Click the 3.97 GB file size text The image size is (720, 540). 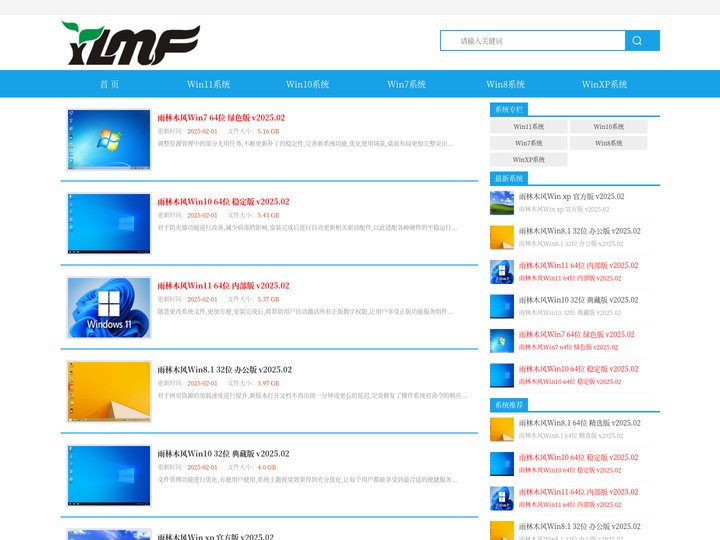point(268,383)
